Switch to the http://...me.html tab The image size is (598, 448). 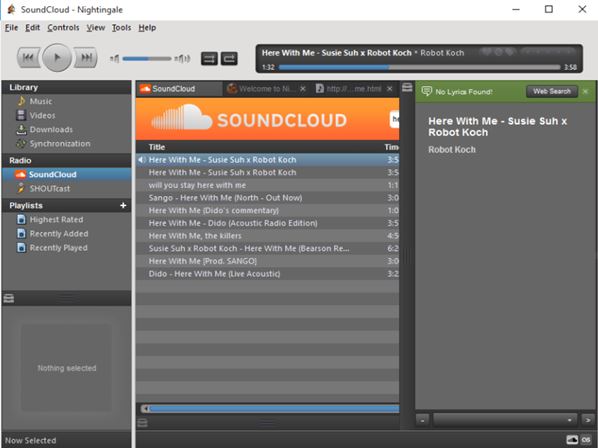coord(349,89)
